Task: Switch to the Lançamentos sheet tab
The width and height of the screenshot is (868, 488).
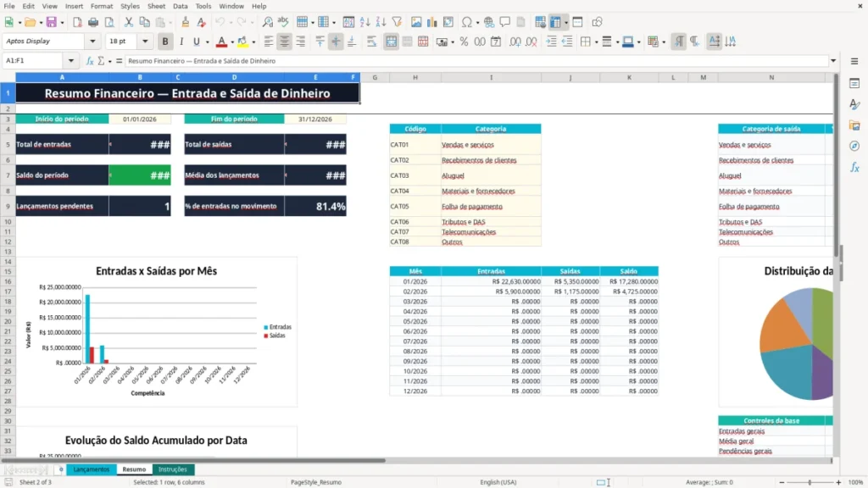Action: (92, 469)
